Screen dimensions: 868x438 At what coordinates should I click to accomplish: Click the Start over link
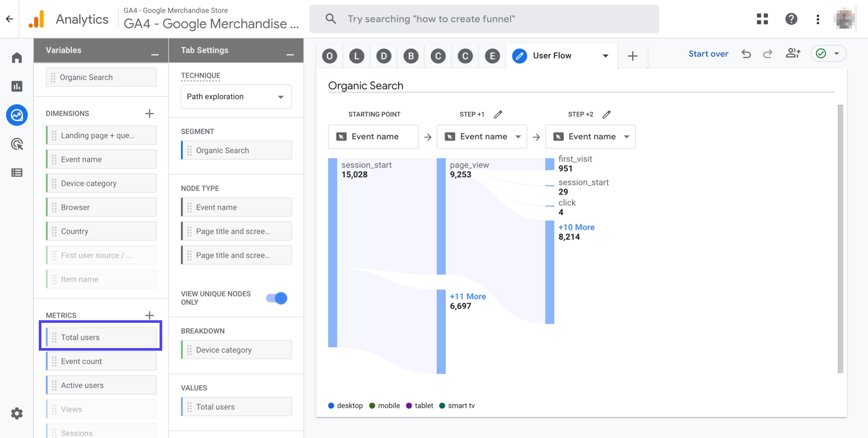pos(708,53)
